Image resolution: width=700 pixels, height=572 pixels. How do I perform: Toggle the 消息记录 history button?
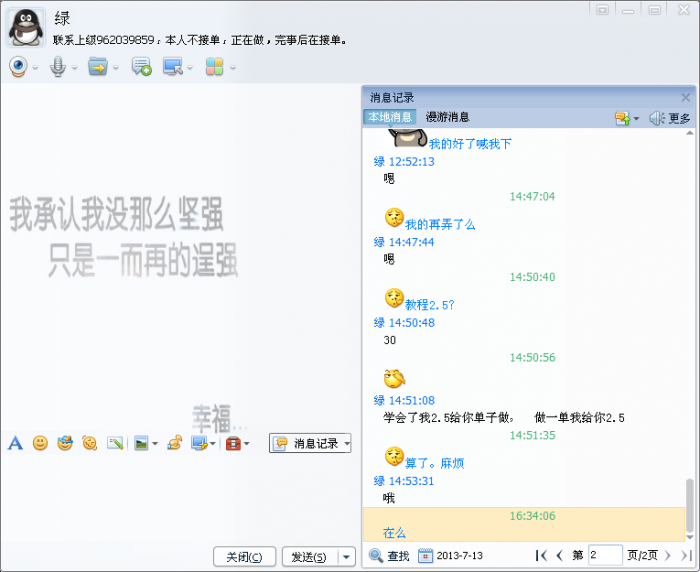pyautogui.click(x=306, y=443)
